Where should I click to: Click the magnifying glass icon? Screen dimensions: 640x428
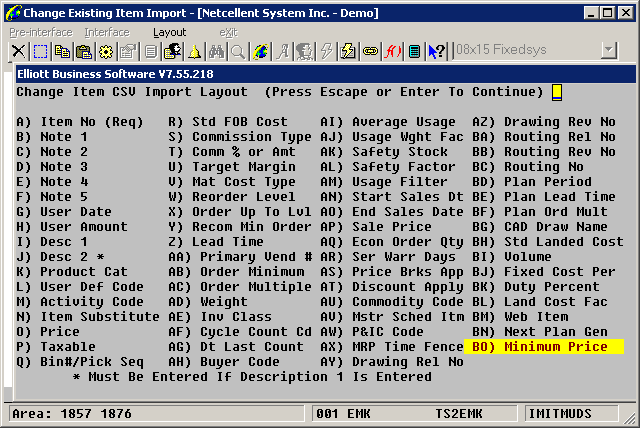[x=238, y=51]
